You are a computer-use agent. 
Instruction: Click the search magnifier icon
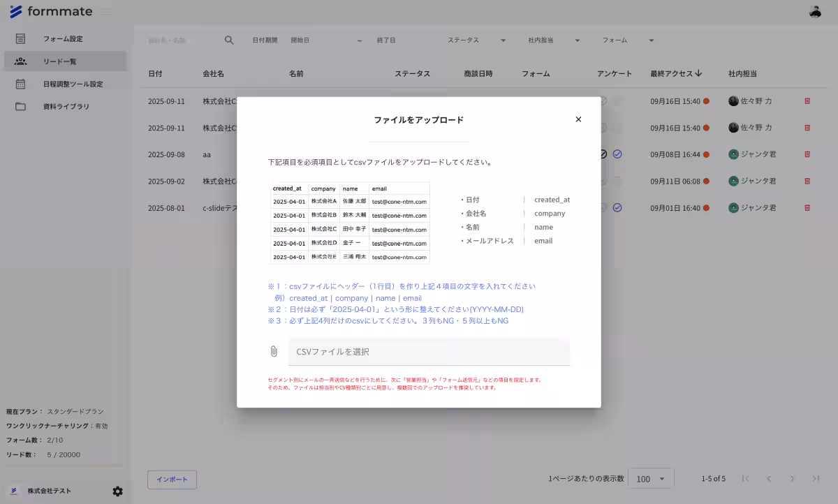(229, 40)
